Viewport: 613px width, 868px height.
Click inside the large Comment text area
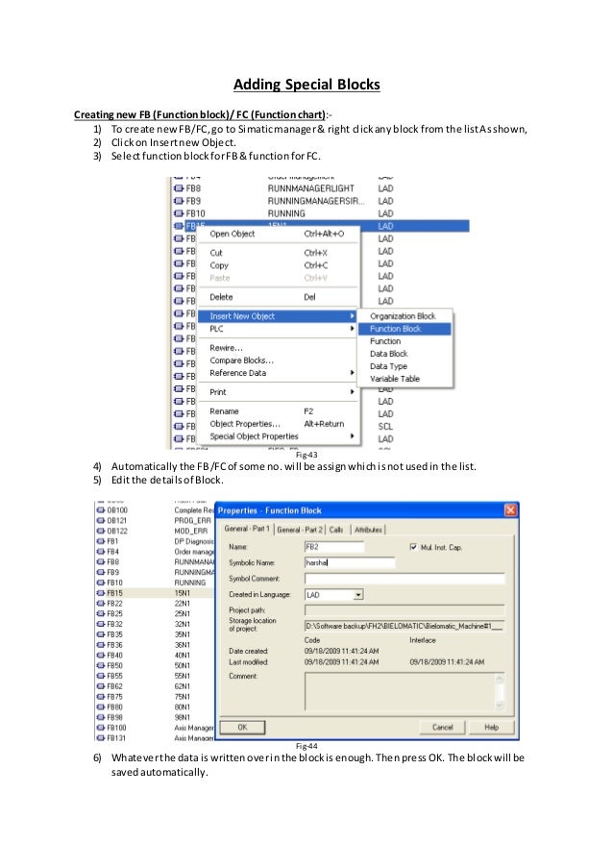pos(400,691)
